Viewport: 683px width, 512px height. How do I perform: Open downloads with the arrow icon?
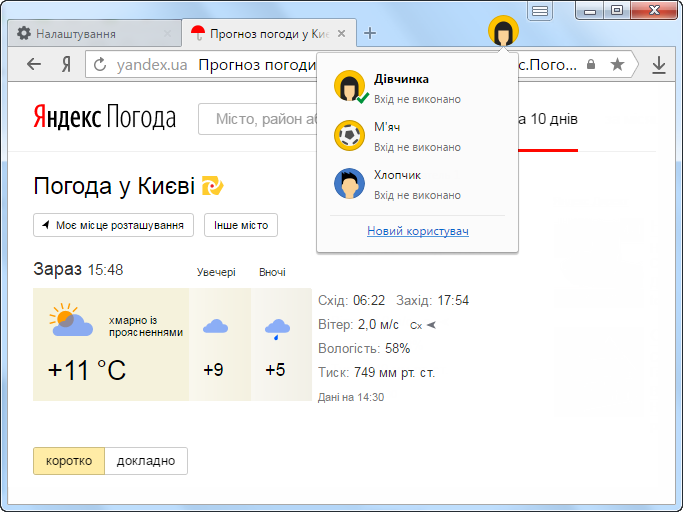click(x=659, y=65)
